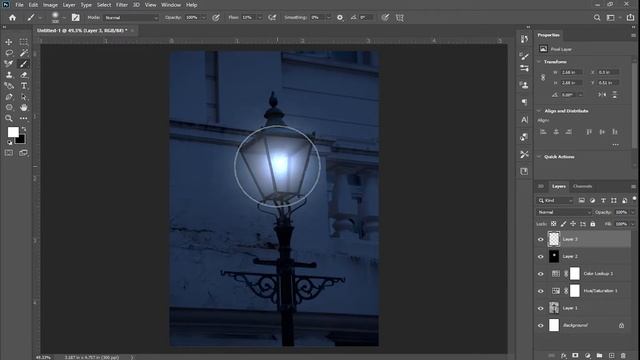Click the Share icon at top right
The image size is (640, 360).
coord(631,18)
